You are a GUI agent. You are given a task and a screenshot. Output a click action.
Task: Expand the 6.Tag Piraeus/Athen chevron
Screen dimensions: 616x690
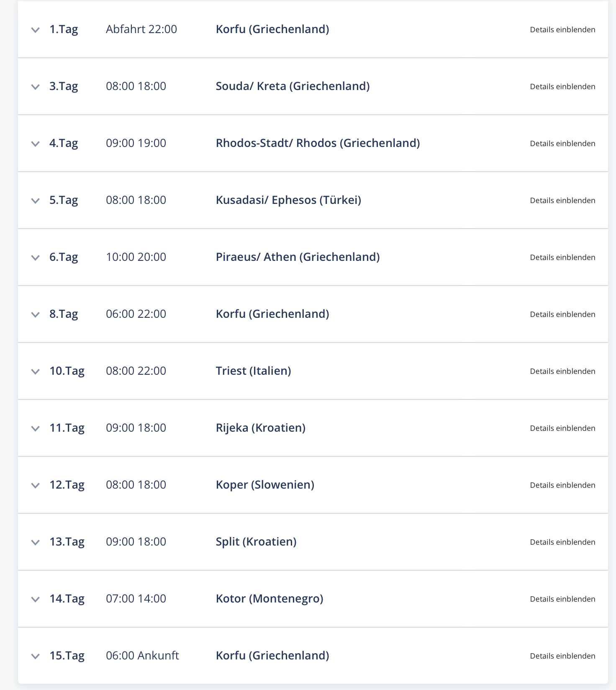point(36,257)
